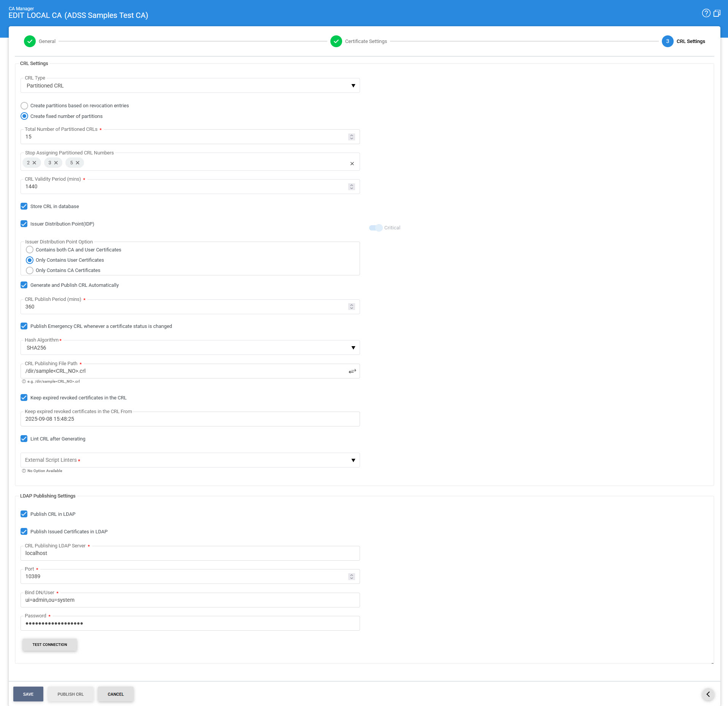Screen dimensions: 728x706
Task: Click the window copy icon in header
Action: [x=717, y=13]
